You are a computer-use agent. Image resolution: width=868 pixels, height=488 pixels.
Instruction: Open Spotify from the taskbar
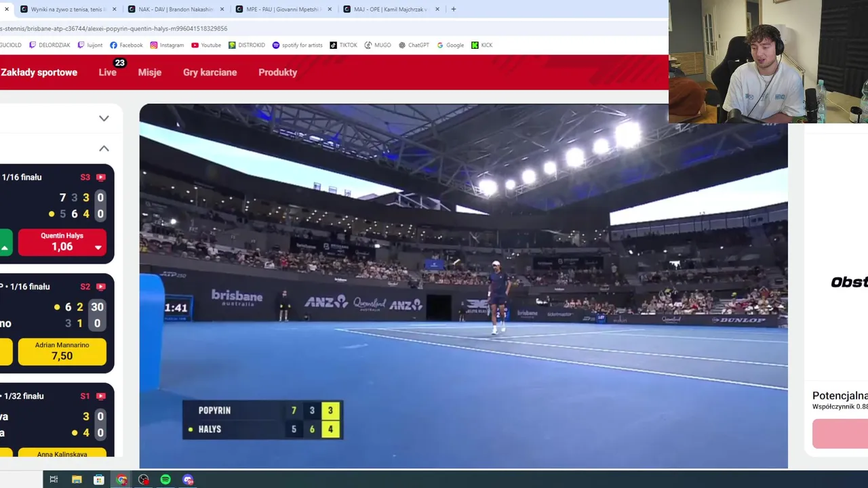tap(165, 479)
